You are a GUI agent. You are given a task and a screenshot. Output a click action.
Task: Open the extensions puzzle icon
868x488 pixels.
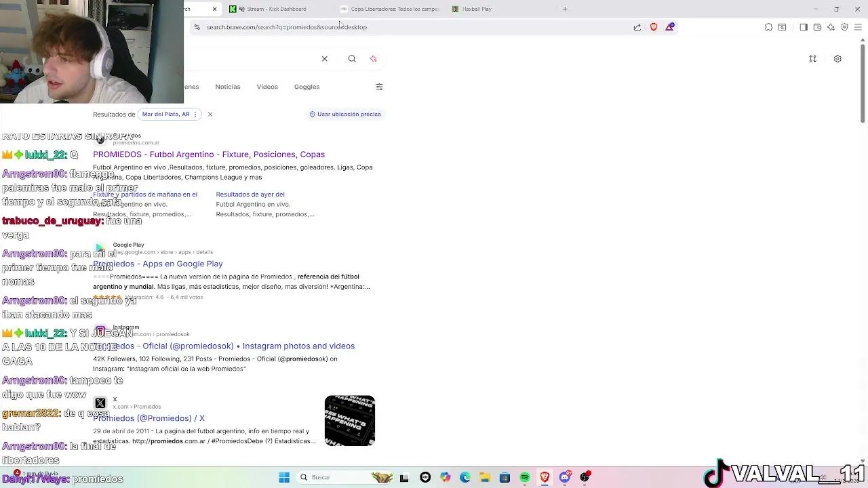(768, 27)
